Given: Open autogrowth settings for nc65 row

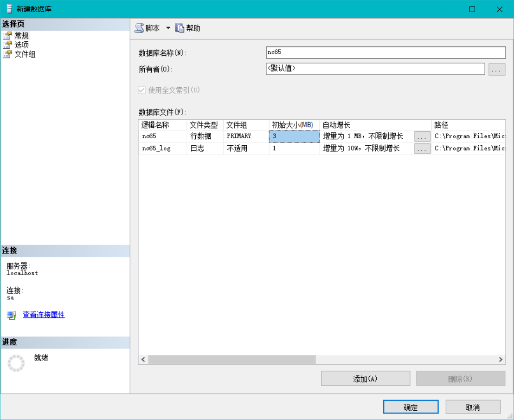Looking at the screenshot, I should 422,136.
